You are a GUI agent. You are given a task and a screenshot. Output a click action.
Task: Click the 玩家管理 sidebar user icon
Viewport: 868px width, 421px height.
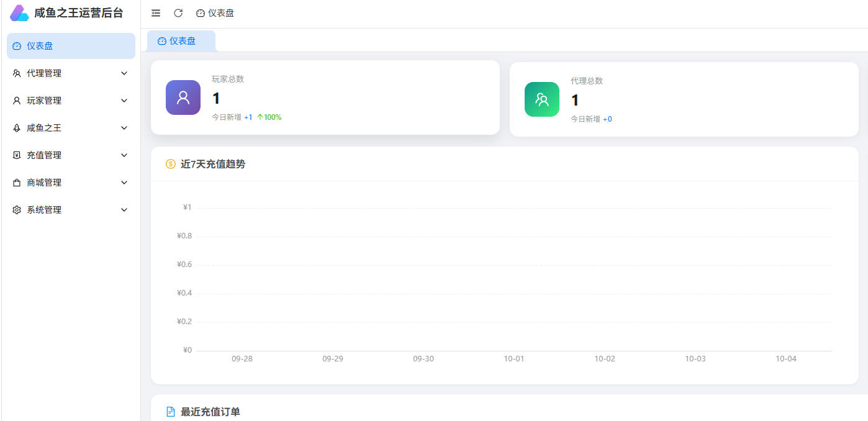pyautogui.click(x=17, y=101)
